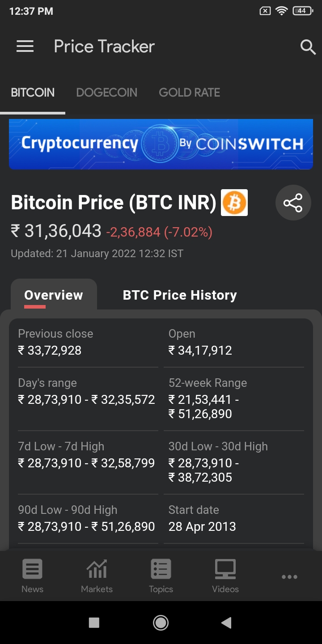Switch to the GOLD RATE tab
The width and height of the screenshot is (322, 644).
tap(190, 93)
